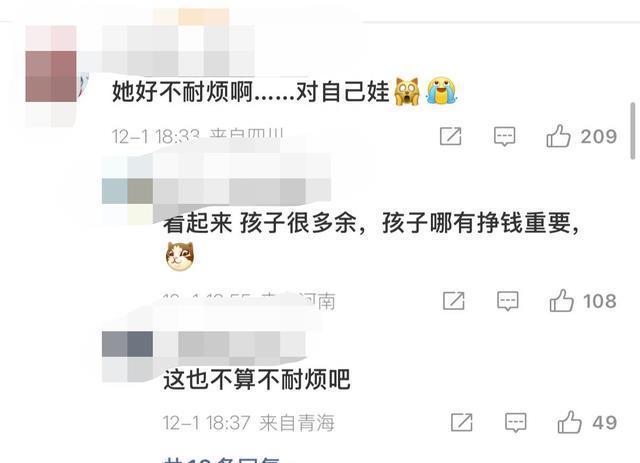The image size is (640, 463).
Task: Like the comment with 108 likes
Action: pos(561,301)
